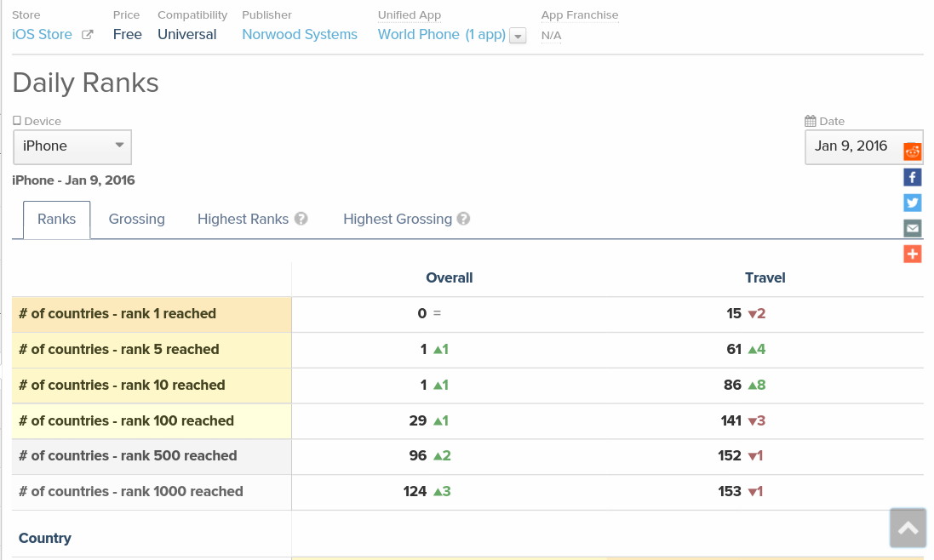The width and height of the screenshot is (934, 560).
Task: Share page on Reddit
Action: point(913,151)
